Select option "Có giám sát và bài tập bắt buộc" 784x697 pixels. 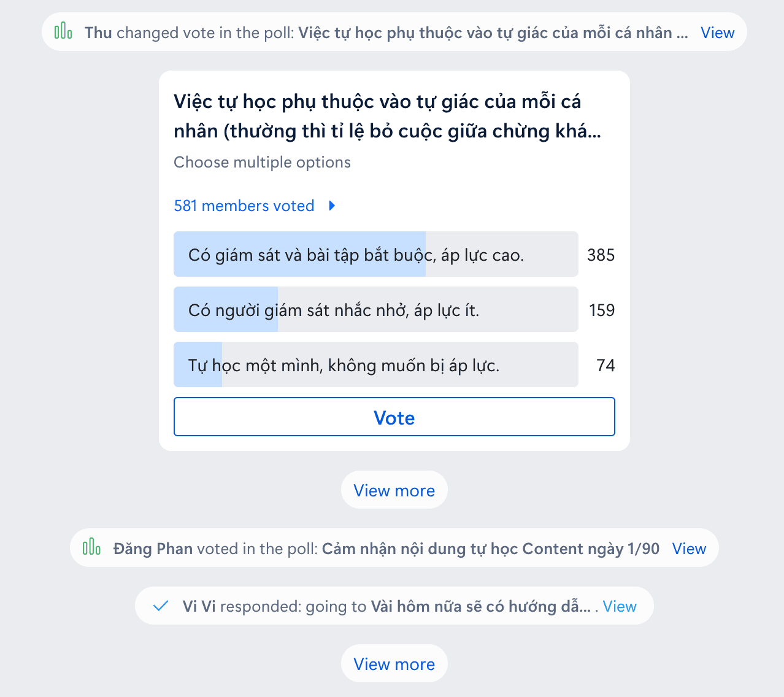(x=375, y=255)
